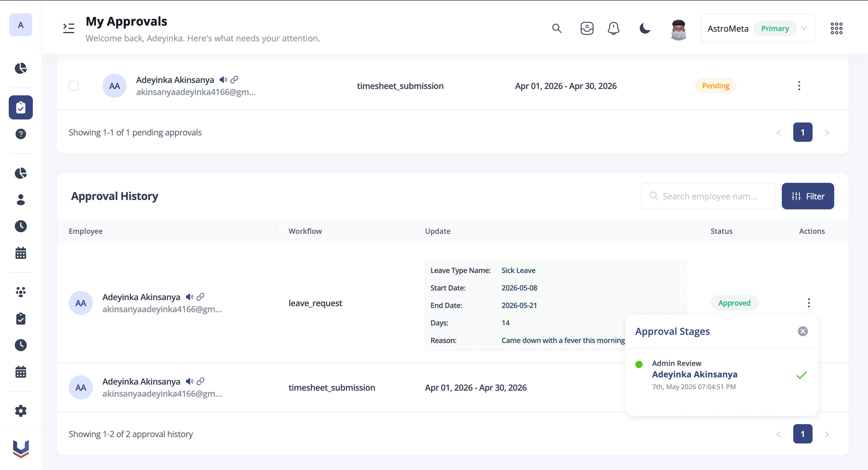Open the search magnifier in header

557,28
